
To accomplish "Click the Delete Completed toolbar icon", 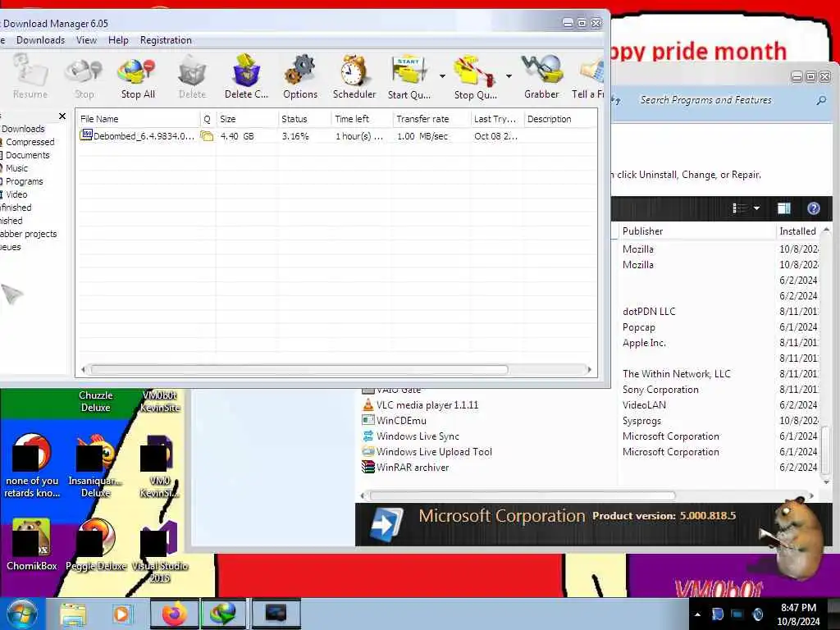I will (246, 77).
